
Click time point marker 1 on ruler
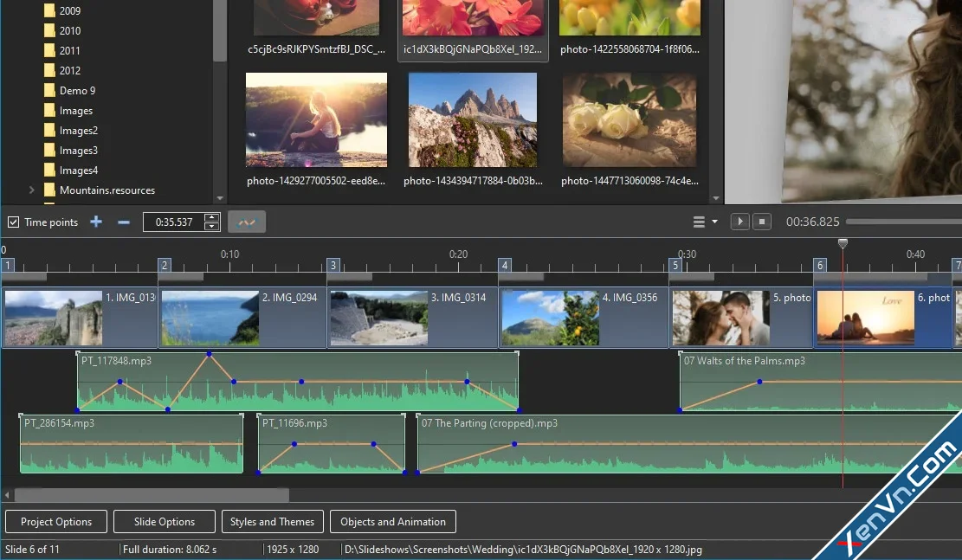8,265
